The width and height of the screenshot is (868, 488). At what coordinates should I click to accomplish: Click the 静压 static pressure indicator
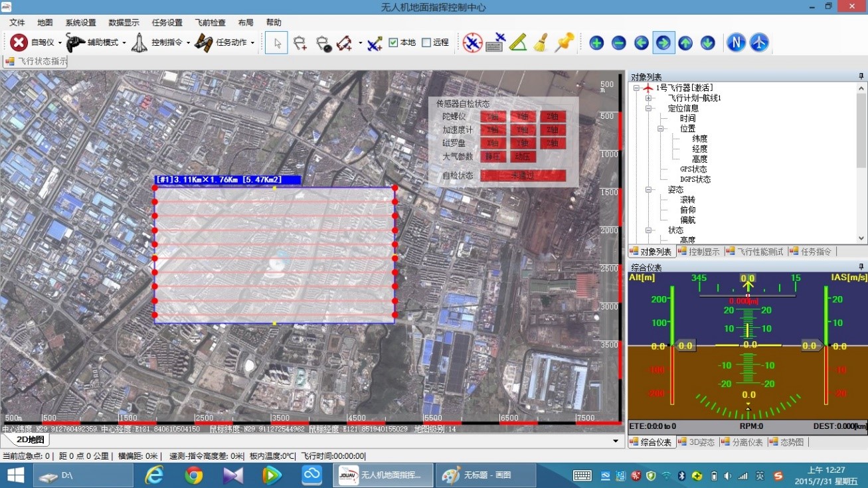(x=492, y=157)
